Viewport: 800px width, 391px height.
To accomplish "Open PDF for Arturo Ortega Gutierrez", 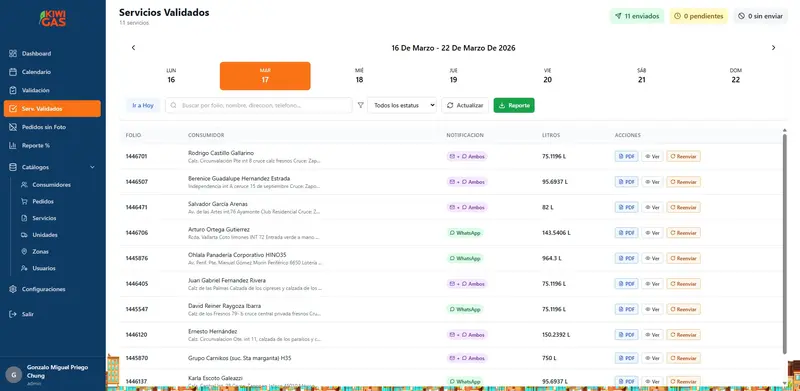I will tap(627, 233).
